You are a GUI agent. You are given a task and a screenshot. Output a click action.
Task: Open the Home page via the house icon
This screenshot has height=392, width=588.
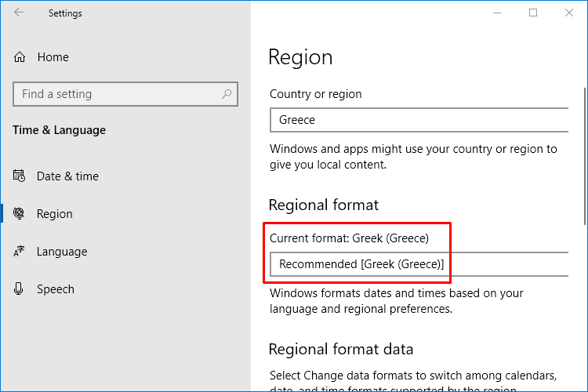20,57
